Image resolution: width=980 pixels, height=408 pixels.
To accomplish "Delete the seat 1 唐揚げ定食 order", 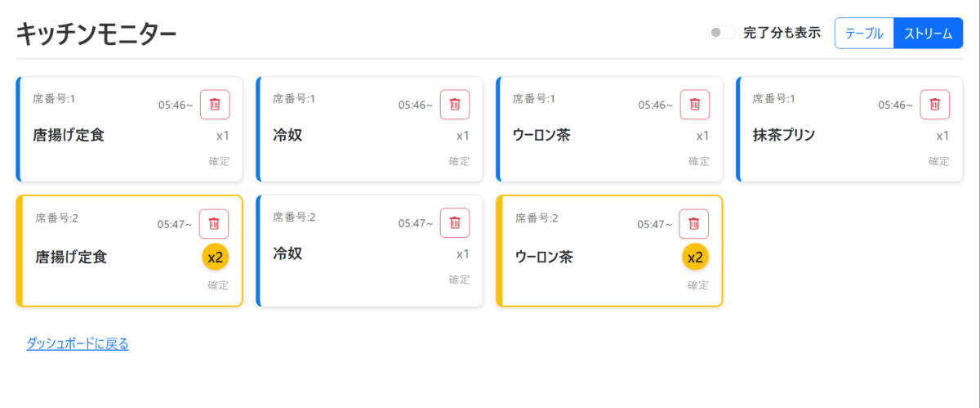I will click(x=215, y=104).
